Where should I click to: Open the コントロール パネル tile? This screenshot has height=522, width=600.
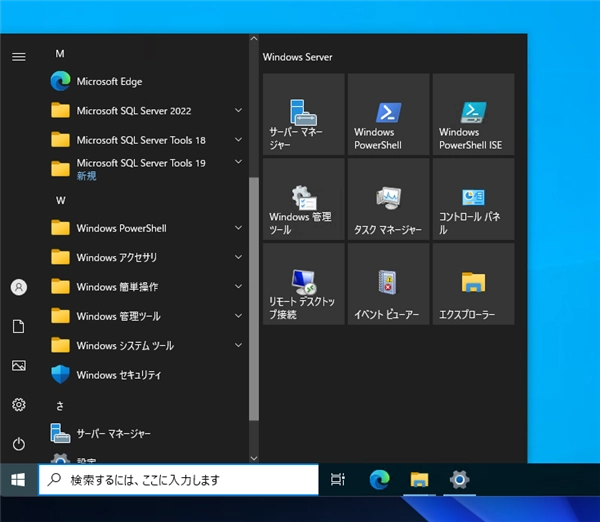(473, 199)
